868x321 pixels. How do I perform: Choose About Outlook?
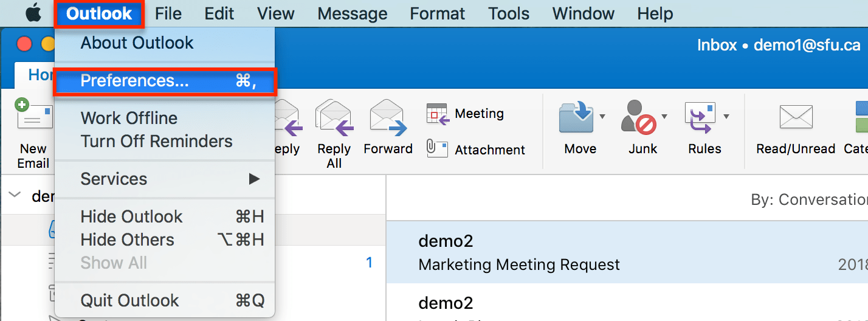pyautogui.click(x=164, y=43)
